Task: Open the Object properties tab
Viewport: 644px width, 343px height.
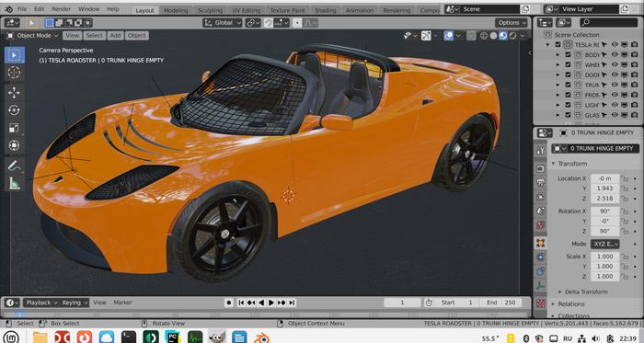Action: (541, 243)
